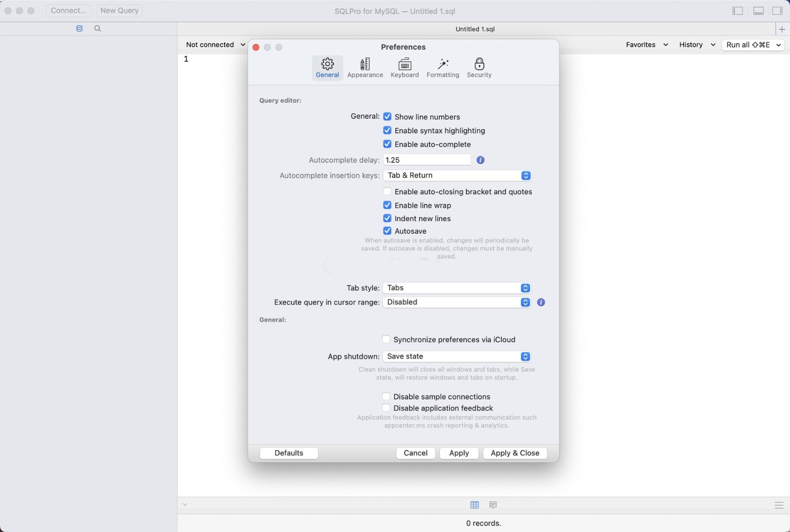Select the Untitled 1.sql tab

tap(475, 29)
